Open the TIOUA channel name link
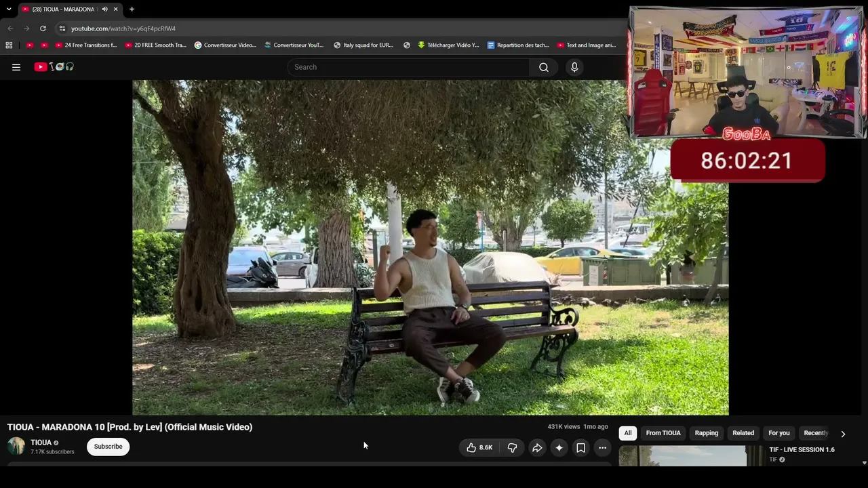Image resolution: width=868 pixels, height=488 pixels. (x=41, y=443)
